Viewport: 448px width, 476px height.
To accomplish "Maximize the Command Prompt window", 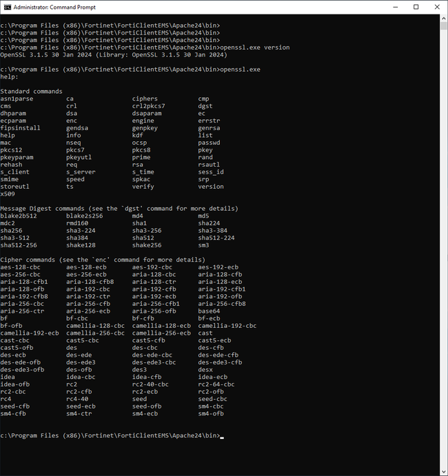I will pyautogui.click(x=416, y=7).
